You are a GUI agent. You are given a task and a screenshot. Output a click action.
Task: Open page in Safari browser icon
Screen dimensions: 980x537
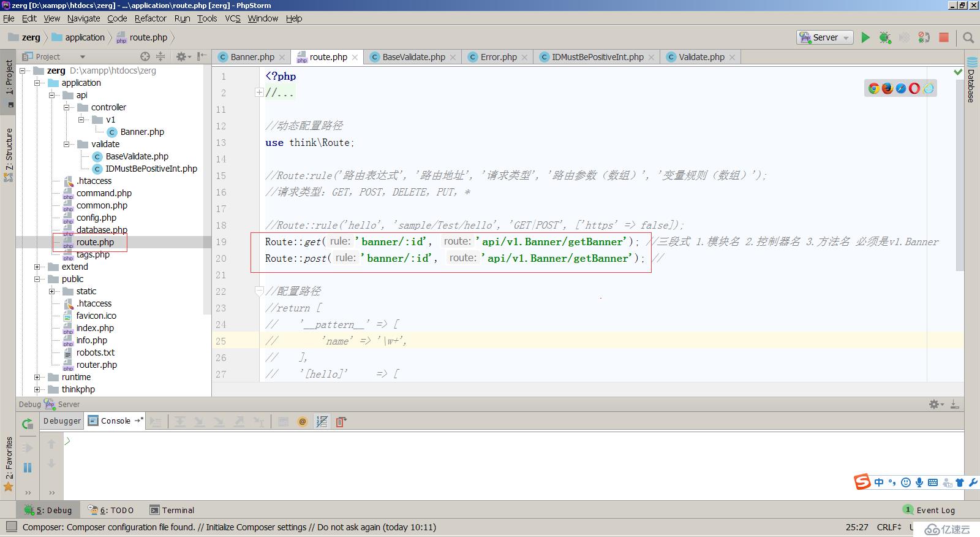point(901,88)
